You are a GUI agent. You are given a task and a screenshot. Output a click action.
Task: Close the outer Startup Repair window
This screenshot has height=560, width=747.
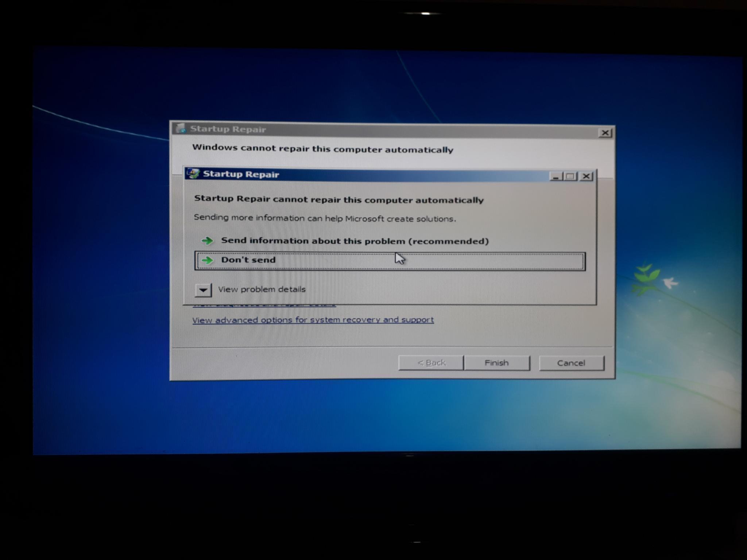tap(605, 133)
